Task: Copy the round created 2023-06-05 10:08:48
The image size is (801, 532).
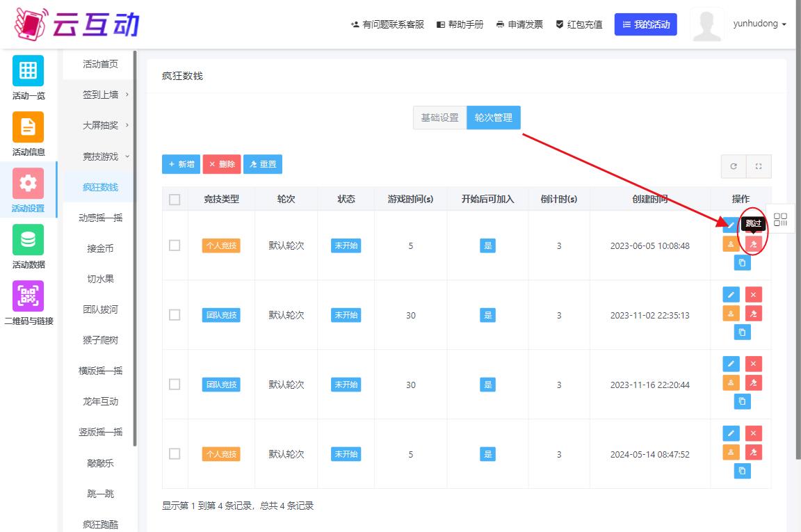Action: point(742,263)
